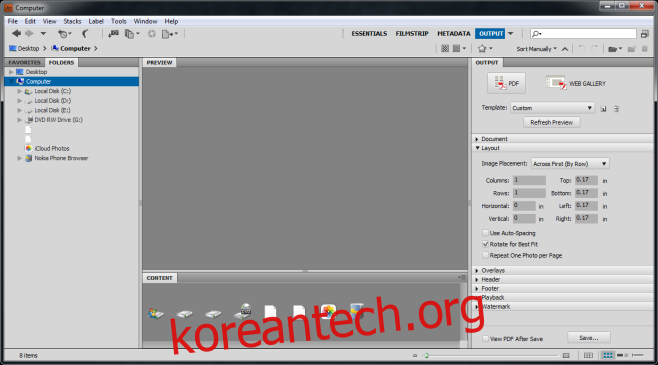Viewport: 658px width, 365px height.
Task: Uncheck Rotate for Best Fit
Action: point(486,244)
